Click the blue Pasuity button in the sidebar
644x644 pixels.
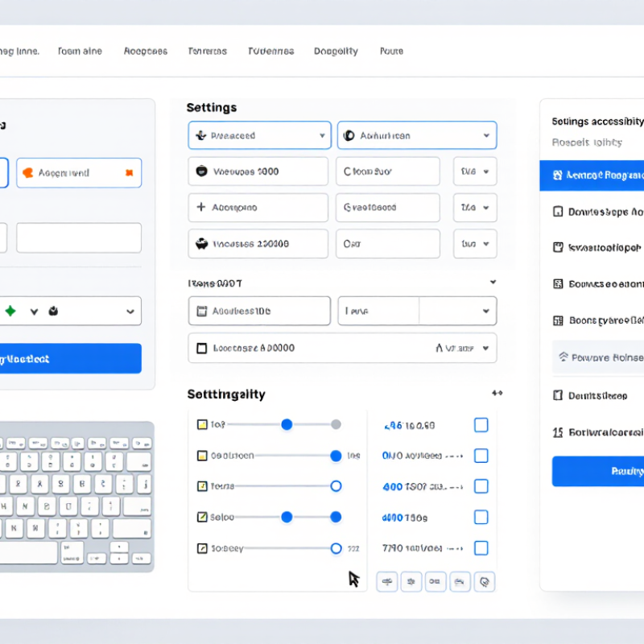[x=598, y=471]
